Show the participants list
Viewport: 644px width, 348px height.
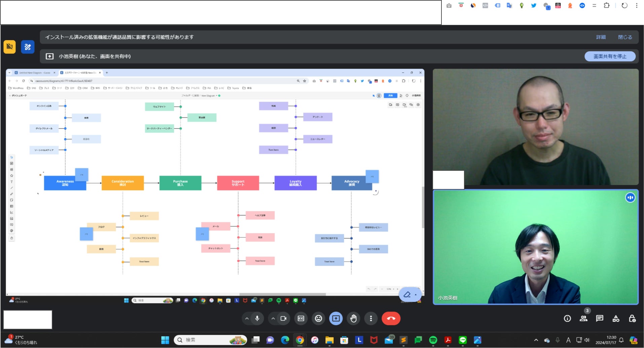(x=583, y=318)
